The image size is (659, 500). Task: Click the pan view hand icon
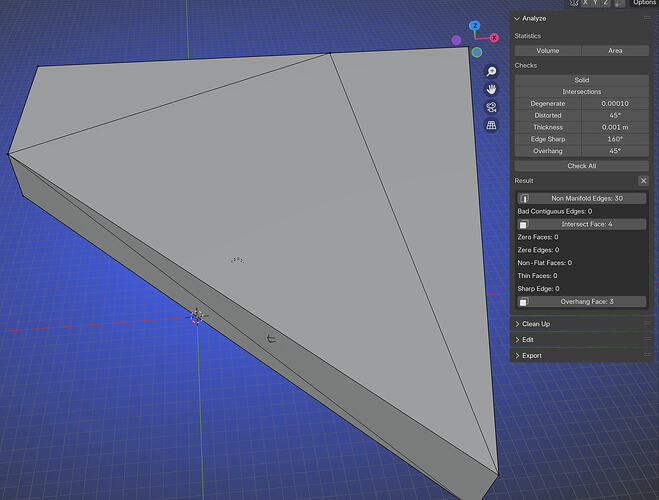(x=491, y=89)
